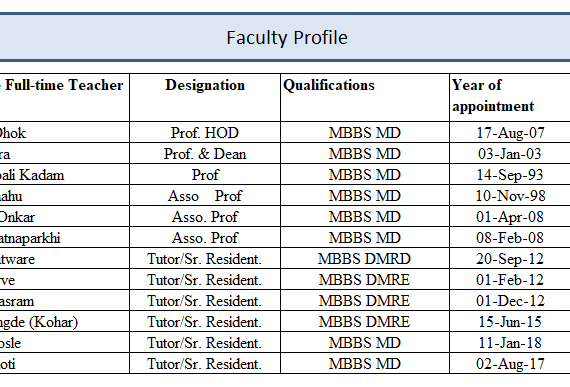Select the Designation column header
The width and height of the screenshot is (570, 387).
[x=205, y=97]
